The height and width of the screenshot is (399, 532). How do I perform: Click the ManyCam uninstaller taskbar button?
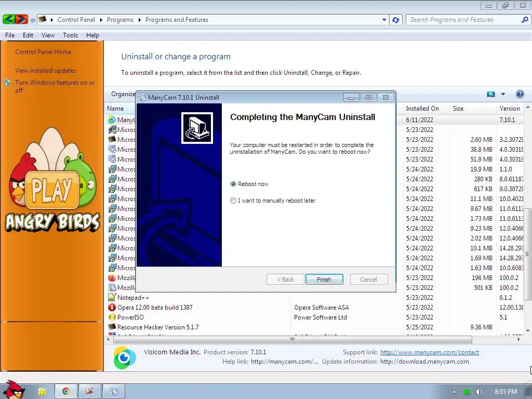tap(114, 391)
